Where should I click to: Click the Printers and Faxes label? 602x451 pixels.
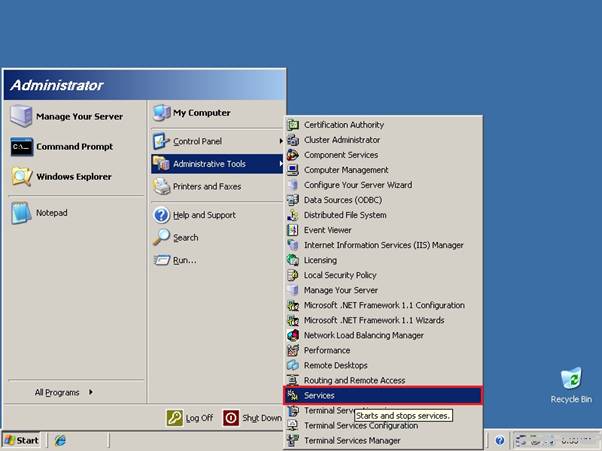click(x=207, y=187)
